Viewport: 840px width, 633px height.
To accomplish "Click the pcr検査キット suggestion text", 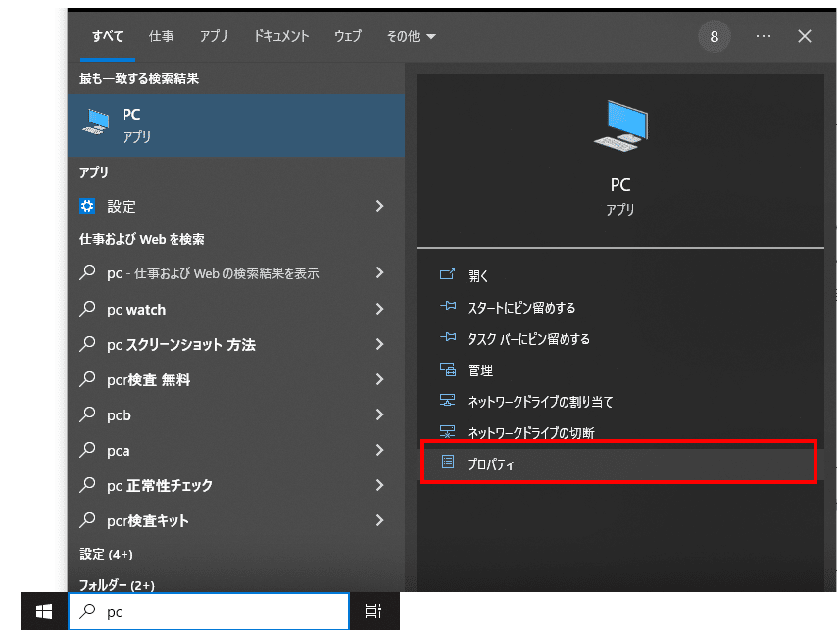I will (x=148, y=521).
